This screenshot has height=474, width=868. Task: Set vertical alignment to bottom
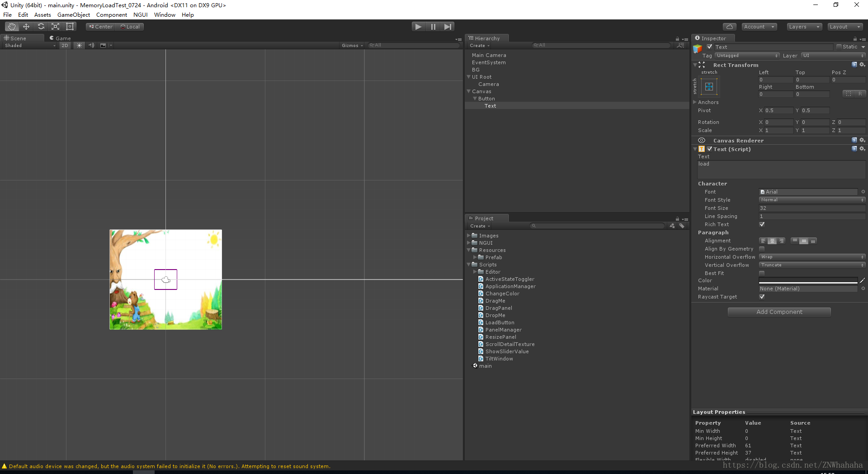(813, 241)
